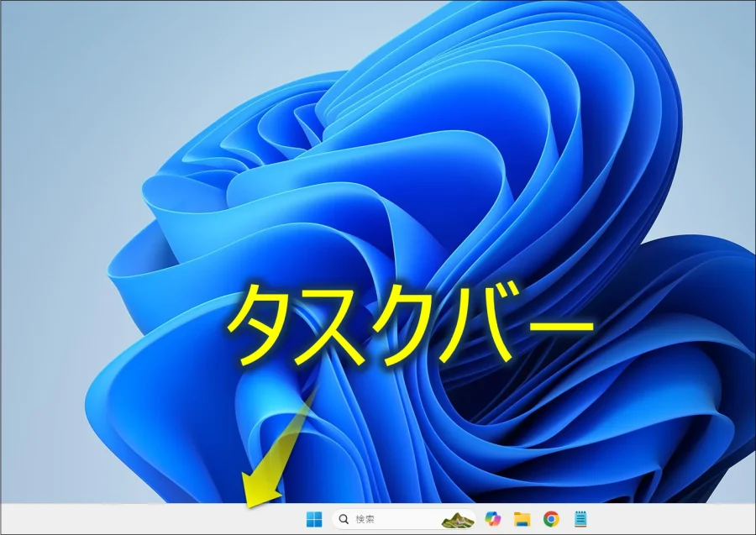This screenshot has height=535, width=756.
Task: Open Microsoft Copilot from the taskbar
Action: coord(493,519)
